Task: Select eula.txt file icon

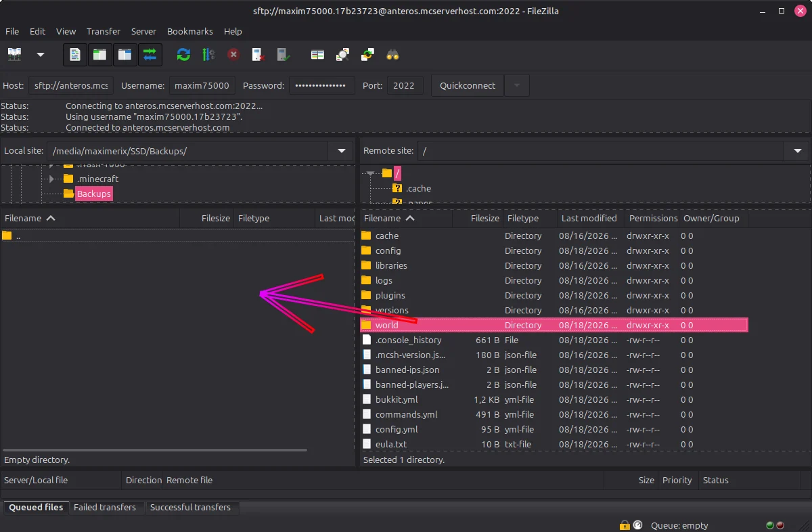Action: coord(367,444)
